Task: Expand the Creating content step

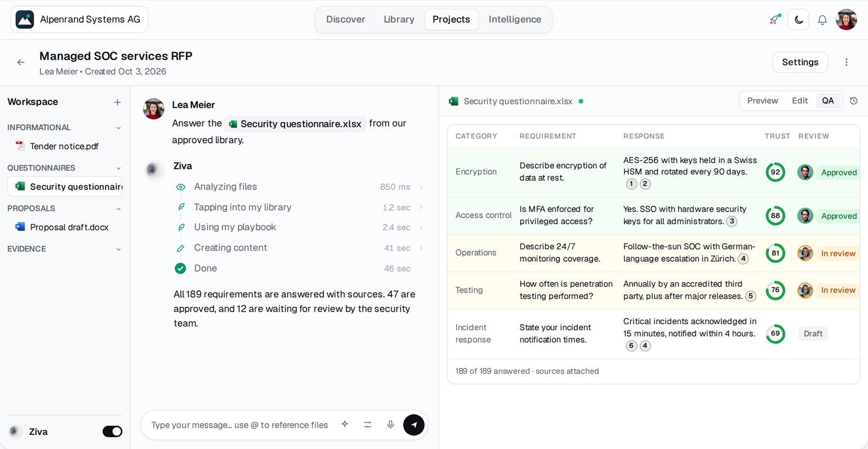Action: pyautogui.click(x=421, y=248)
